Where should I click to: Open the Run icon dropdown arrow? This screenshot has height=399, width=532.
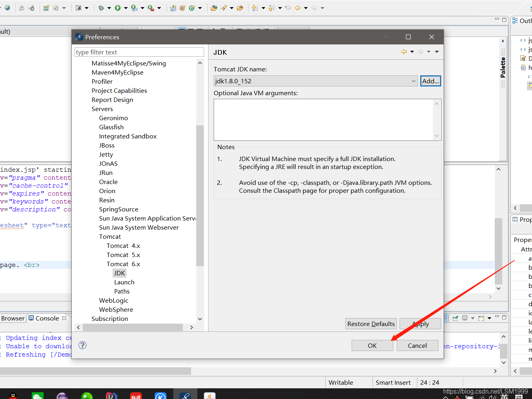126,8
